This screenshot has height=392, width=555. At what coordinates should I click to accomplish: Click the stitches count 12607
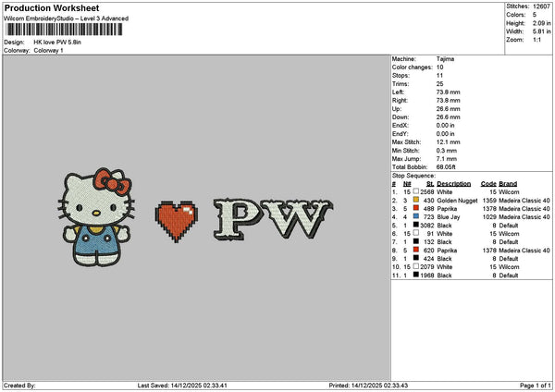[x=541, y=6]
